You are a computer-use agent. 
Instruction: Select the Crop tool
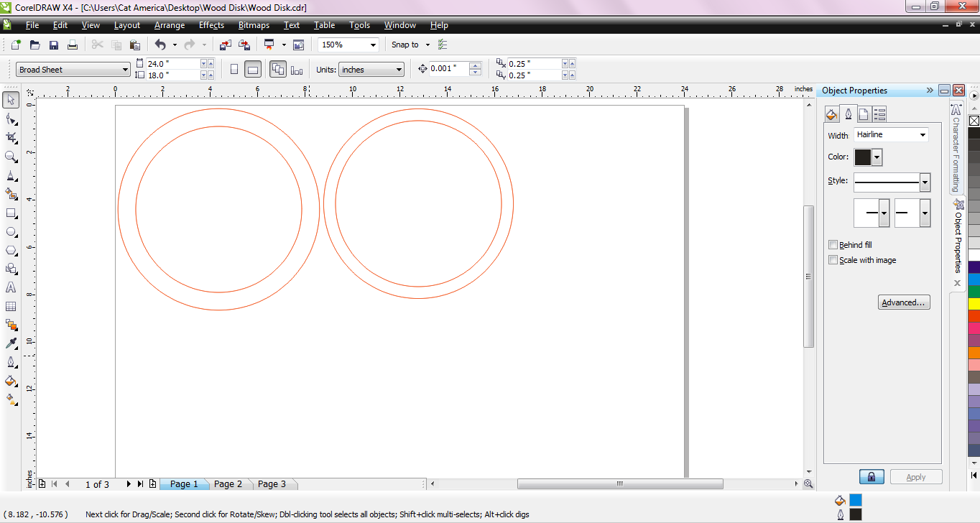(x=10, y=138)
